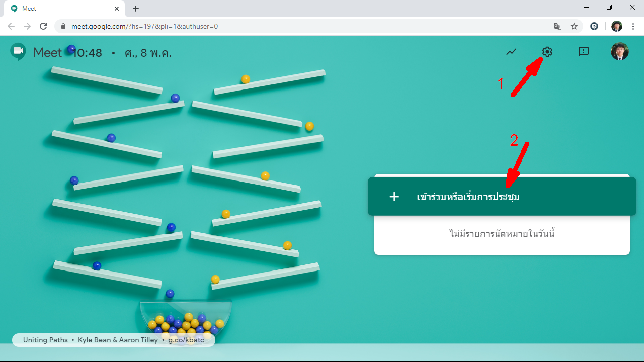Open the report a problem feedback icon

click(x=584, y=52)
